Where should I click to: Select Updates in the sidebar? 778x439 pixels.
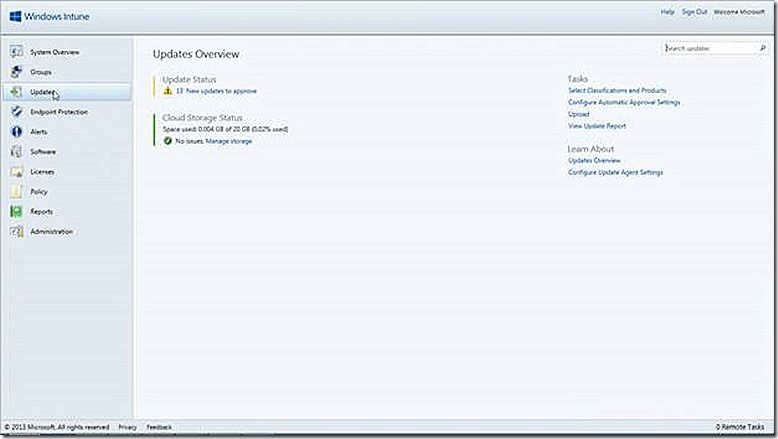pyautogui.click(x=68, y=92)
